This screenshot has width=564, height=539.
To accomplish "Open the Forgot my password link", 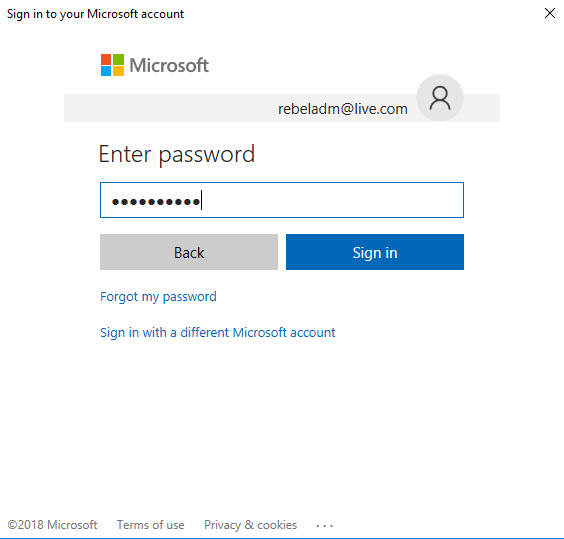I will [x=158, y=297].
